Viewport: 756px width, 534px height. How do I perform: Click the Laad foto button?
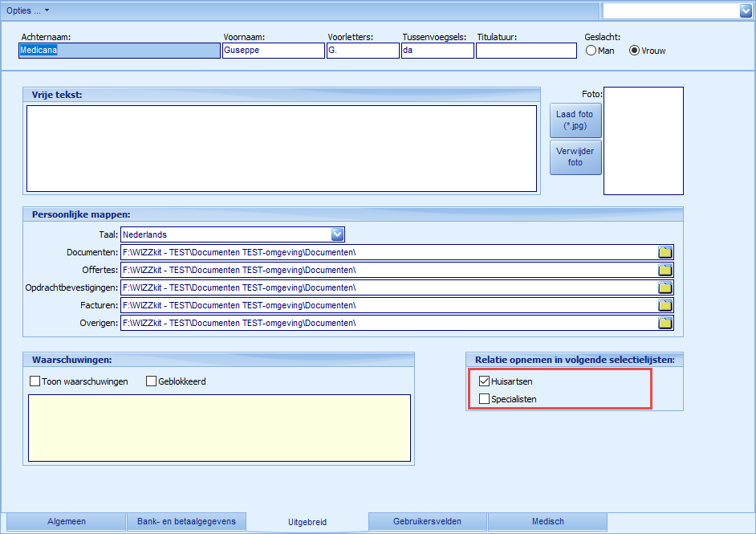[x=575, y=119]
